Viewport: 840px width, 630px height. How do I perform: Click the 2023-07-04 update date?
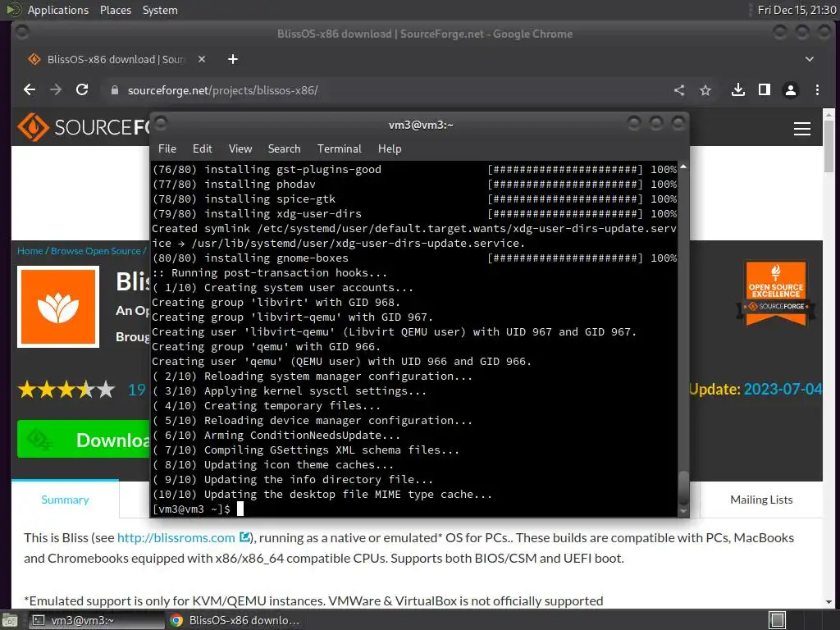pyautogui.click(x=783, y=389)
